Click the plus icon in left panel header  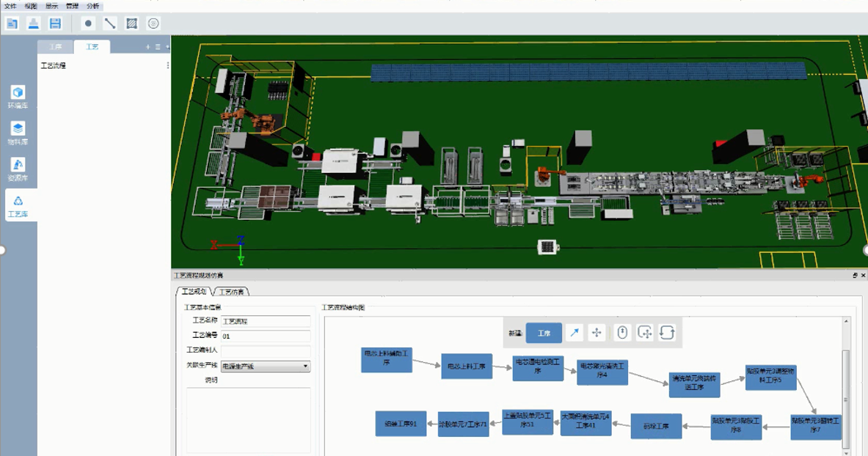pos(147,47)
